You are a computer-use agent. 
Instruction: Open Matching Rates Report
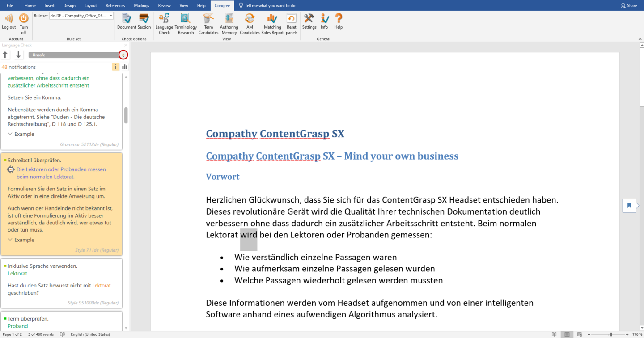click(272, 23)
